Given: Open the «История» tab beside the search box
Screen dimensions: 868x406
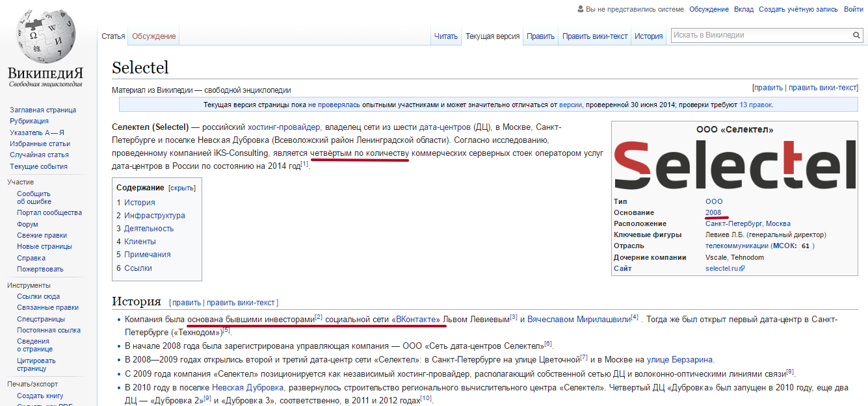Looking at the screenshot, I should click(x=649, y=36).
